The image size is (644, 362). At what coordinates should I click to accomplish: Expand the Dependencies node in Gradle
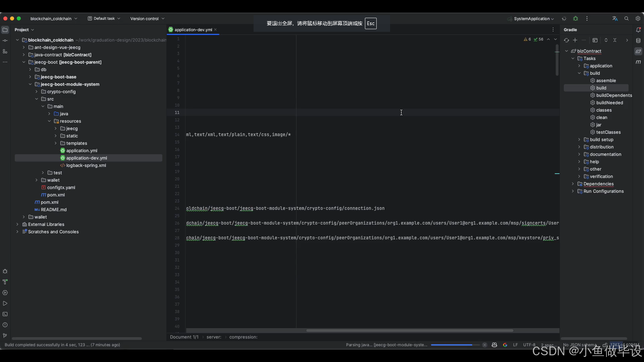(573, 184)
